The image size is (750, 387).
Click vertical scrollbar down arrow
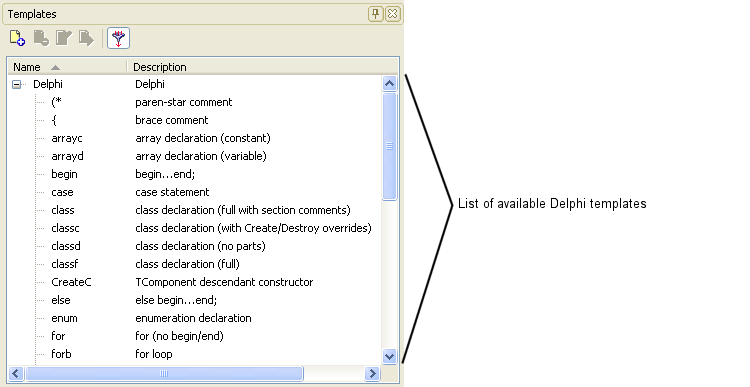tap(390, 356)
